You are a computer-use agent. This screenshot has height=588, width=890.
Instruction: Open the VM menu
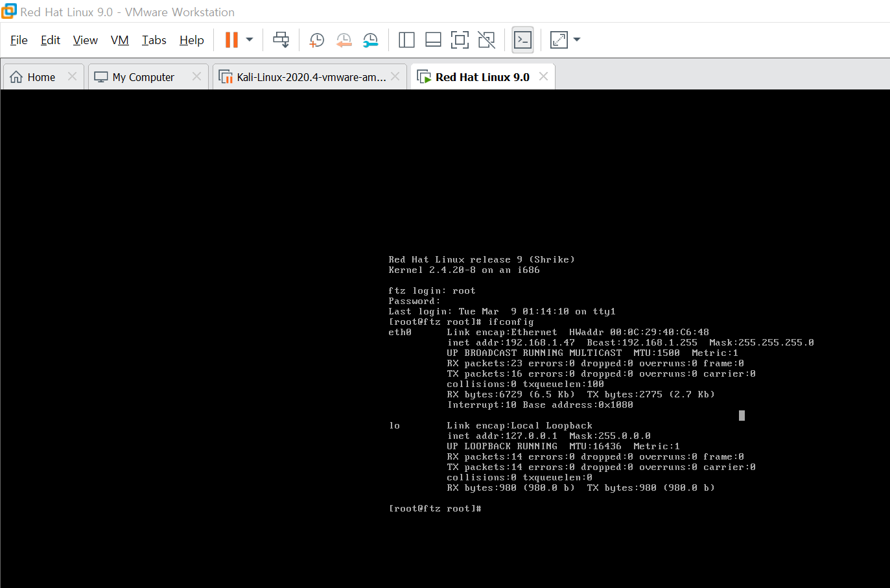[120, 40]
